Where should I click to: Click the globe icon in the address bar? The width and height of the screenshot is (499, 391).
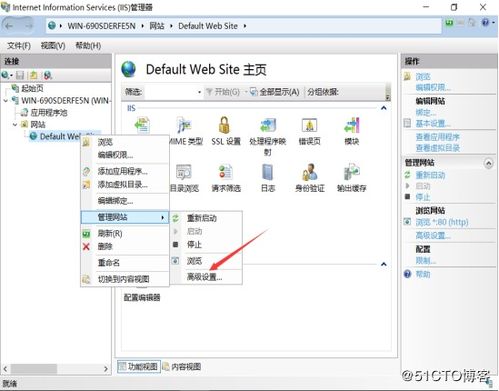(x=52, y=26)
